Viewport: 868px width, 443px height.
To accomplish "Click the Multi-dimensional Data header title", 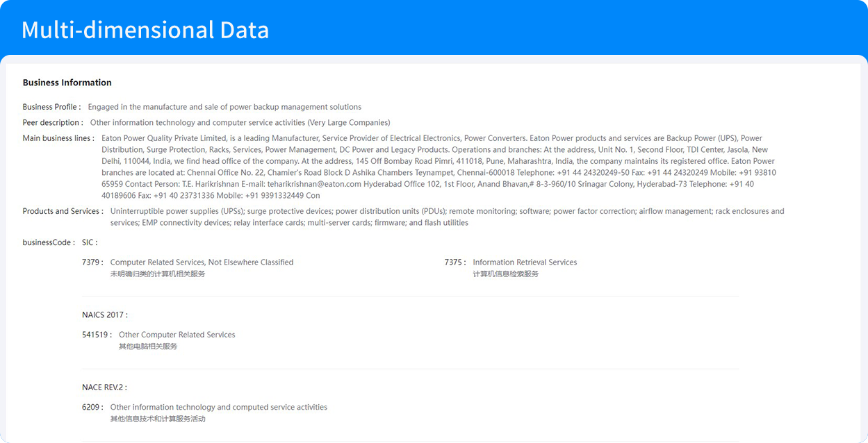I will 145,30.
